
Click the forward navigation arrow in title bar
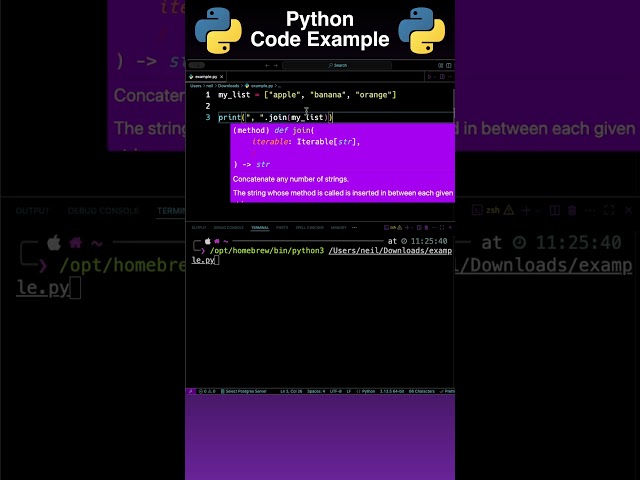276,65
